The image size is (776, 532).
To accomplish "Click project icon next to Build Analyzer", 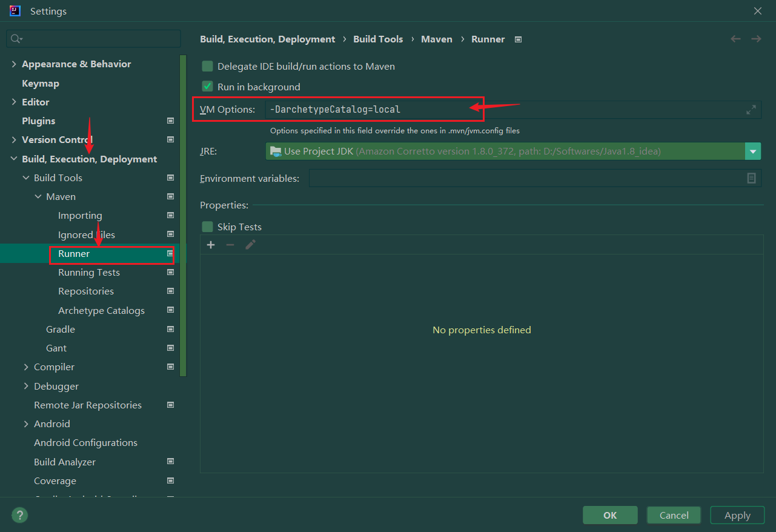I will 170,462.
